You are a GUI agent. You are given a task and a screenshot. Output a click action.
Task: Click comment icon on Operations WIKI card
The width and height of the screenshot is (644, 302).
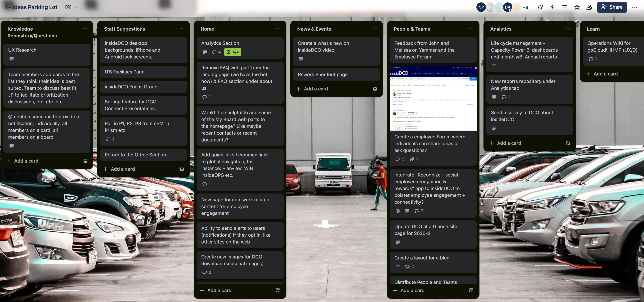592,59
